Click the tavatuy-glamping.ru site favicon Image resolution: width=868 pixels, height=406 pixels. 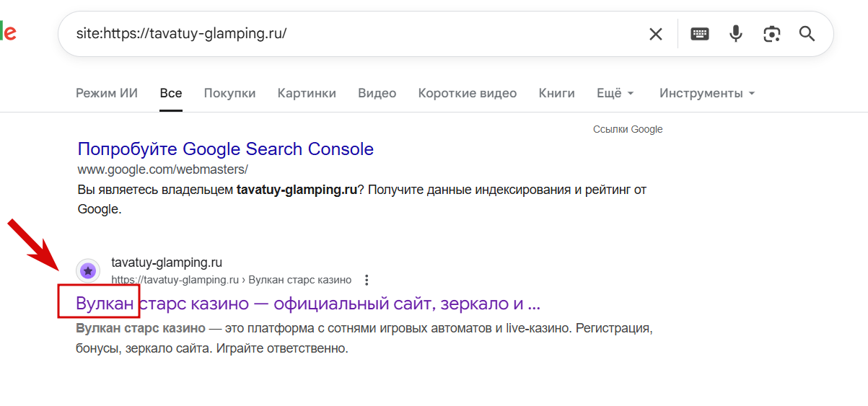pyautogui.click(x=88, y=271)
